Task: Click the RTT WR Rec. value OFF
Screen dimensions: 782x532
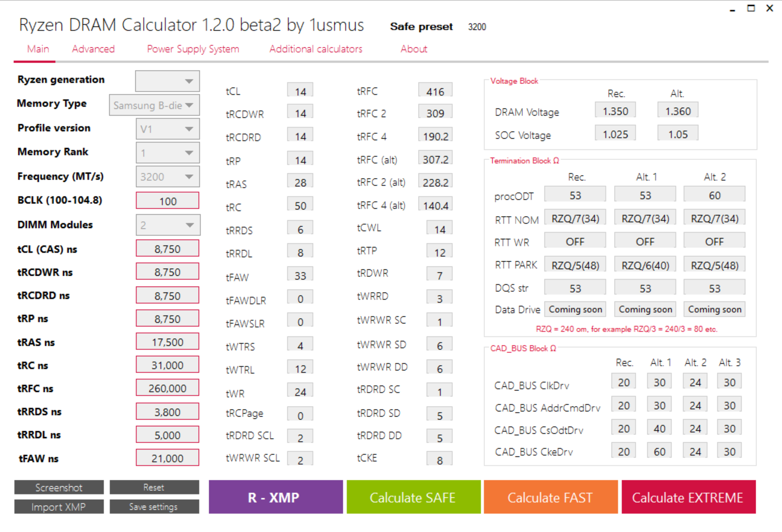Action: [575, 241]
